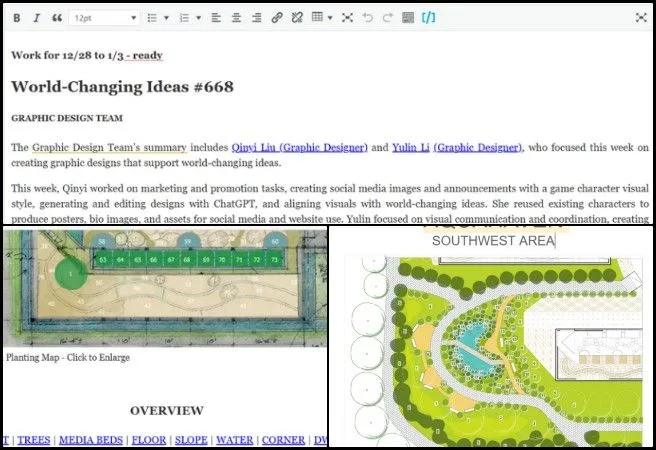Align text to the left
656x450 pixels.
click(x=217, y=18)
